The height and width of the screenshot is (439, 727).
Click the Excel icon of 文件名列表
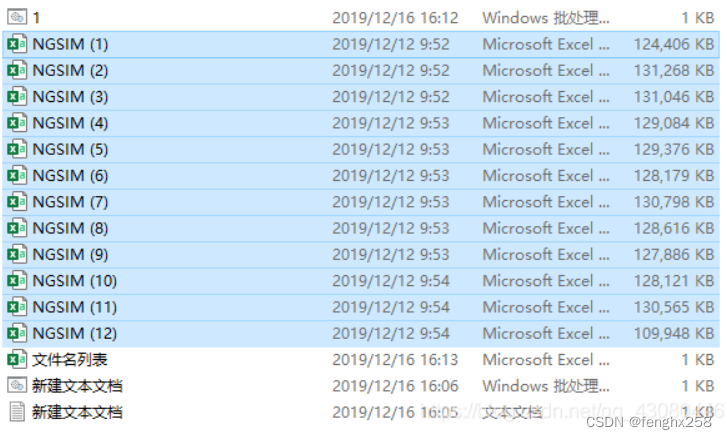click(x=17, y=360)
